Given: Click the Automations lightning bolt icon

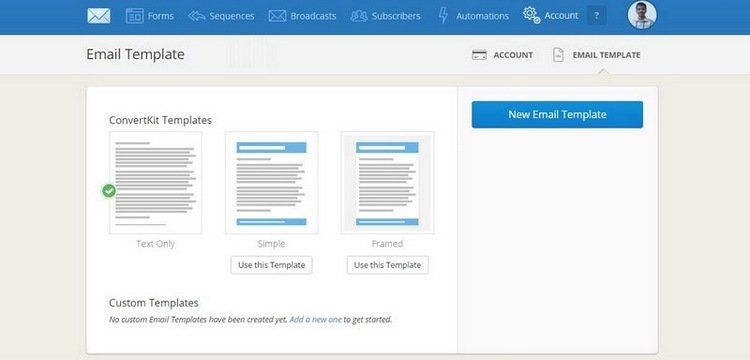Looking at the screenshot, I should coord(443,15).
